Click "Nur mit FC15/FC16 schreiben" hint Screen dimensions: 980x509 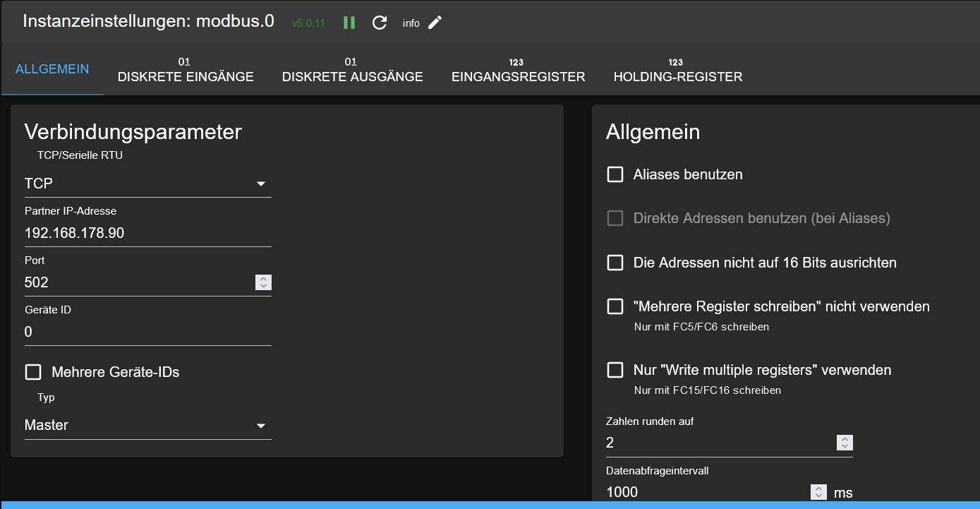[x=708, y=390]
